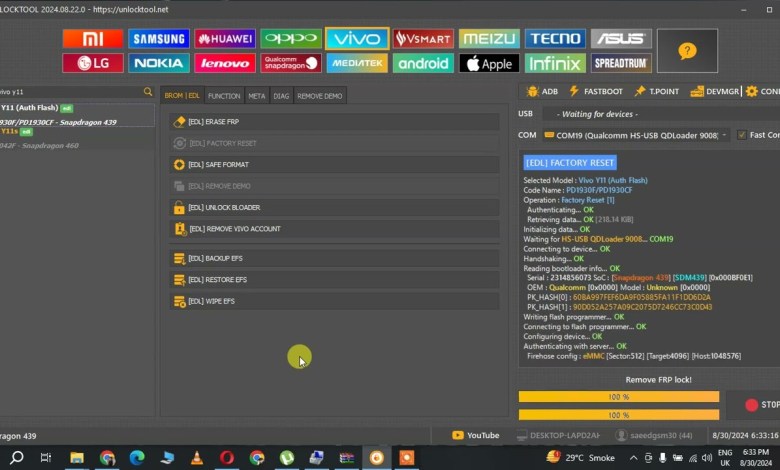Click the ADB tool icon
This screenshot has height=470, width=780.
543,91
